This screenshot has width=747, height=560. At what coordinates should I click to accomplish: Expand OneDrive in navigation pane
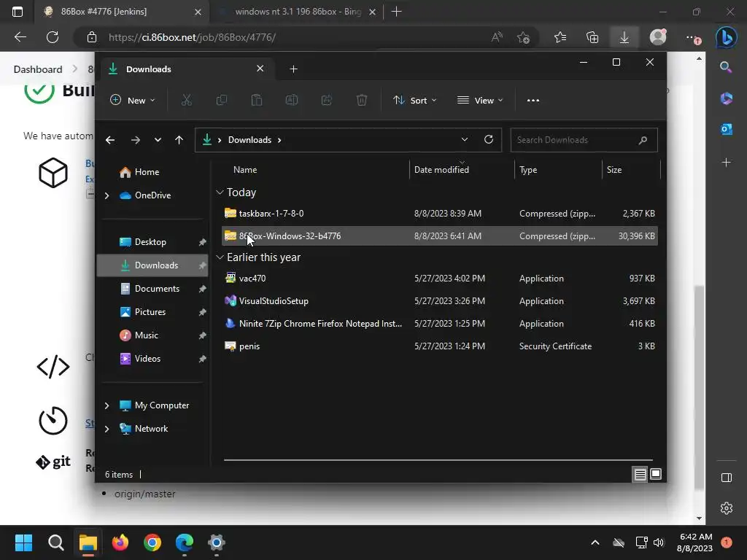coord(107,195)
